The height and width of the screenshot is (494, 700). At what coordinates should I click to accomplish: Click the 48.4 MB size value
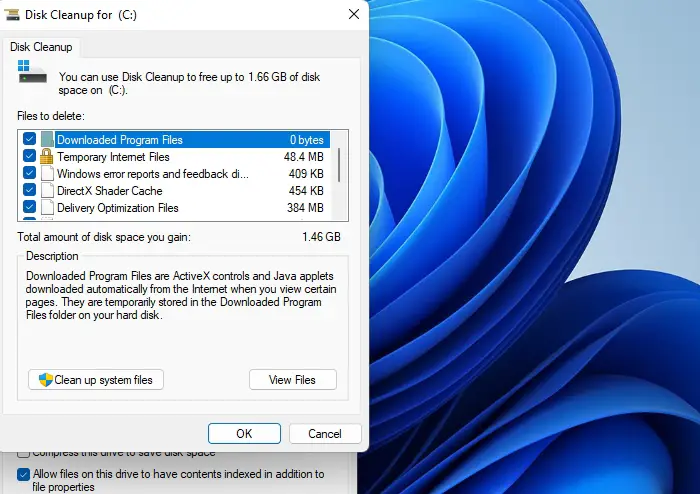[304, 157]
